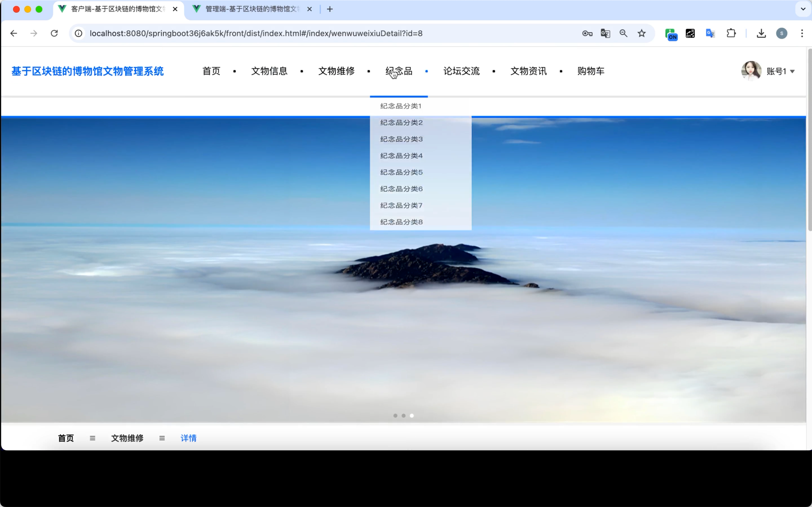Choose 纪念品分类2 from the dropdown
This screenshot has height=507, width=812.
pyautogui.click(x=421, y=123)
